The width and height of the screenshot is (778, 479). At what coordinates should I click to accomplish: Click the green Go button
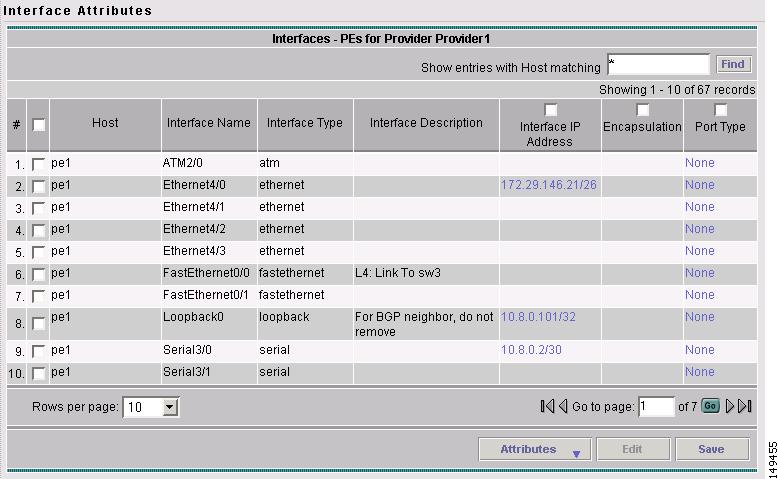pos(710,406)
